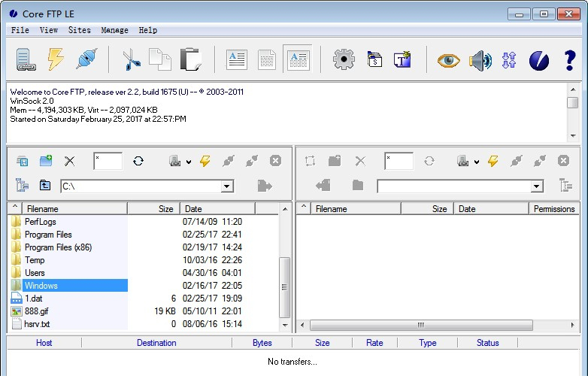The image size is (588, 391).
Task: Click the local directory tree icon
Action: 22,185
